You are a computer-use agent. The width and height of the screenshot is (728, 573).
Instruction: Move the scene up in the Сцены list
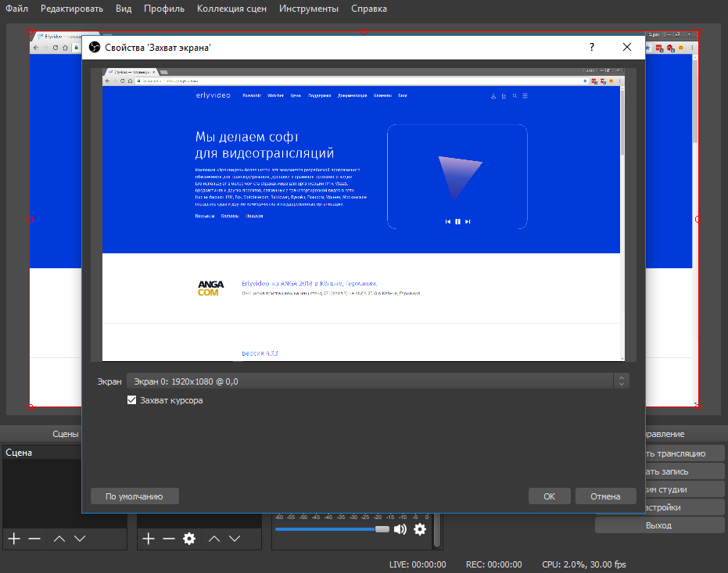(59, 539)
